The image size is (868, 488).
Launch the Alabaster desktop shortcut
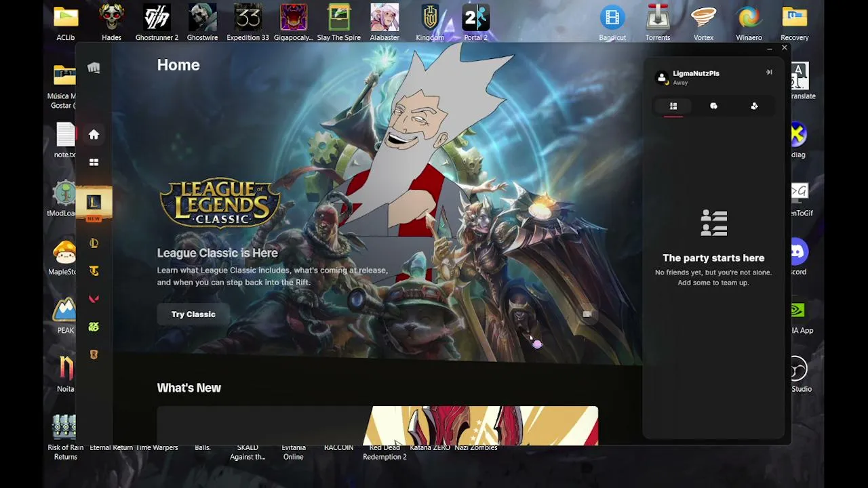click(384, 23)
